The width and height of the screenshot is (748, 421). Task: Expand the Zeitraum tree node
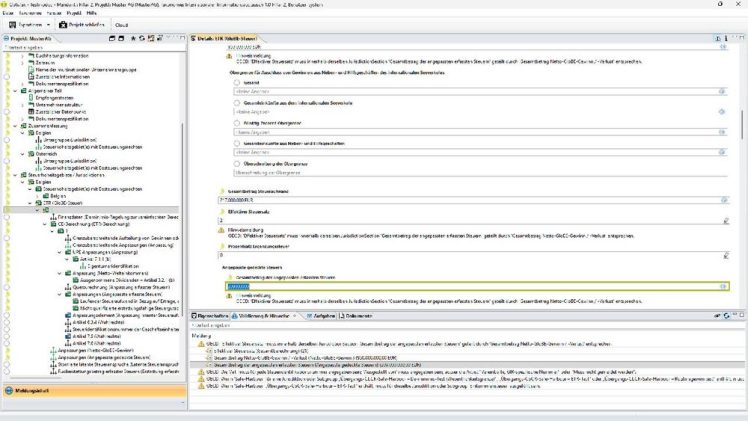[x=22, y=63]
